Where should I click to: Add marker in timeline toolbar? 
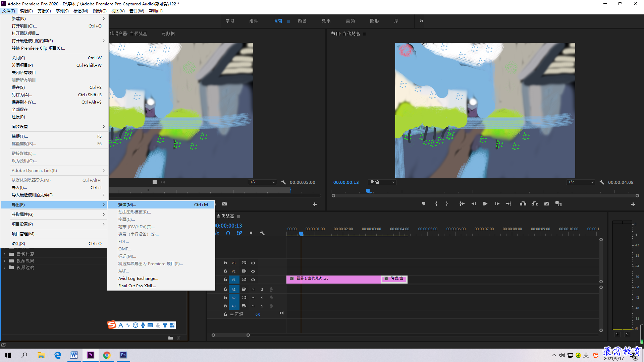click(x=251, y=233)
